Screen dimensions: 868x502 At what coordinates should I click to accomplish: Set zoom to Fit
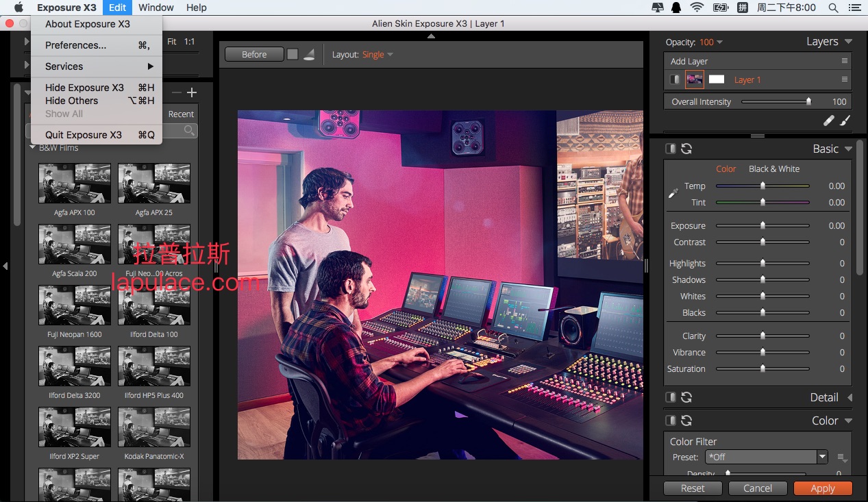tap(172, 42)
